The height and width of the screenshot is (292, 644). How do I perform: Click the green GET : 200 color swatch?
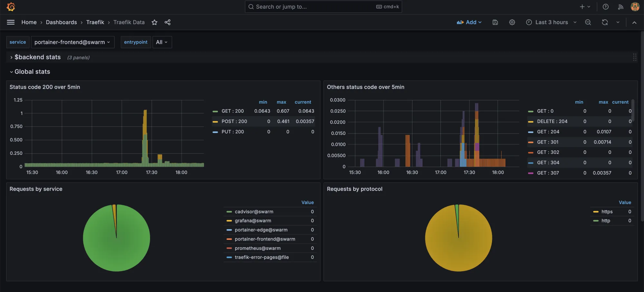[x=215, y=111]
